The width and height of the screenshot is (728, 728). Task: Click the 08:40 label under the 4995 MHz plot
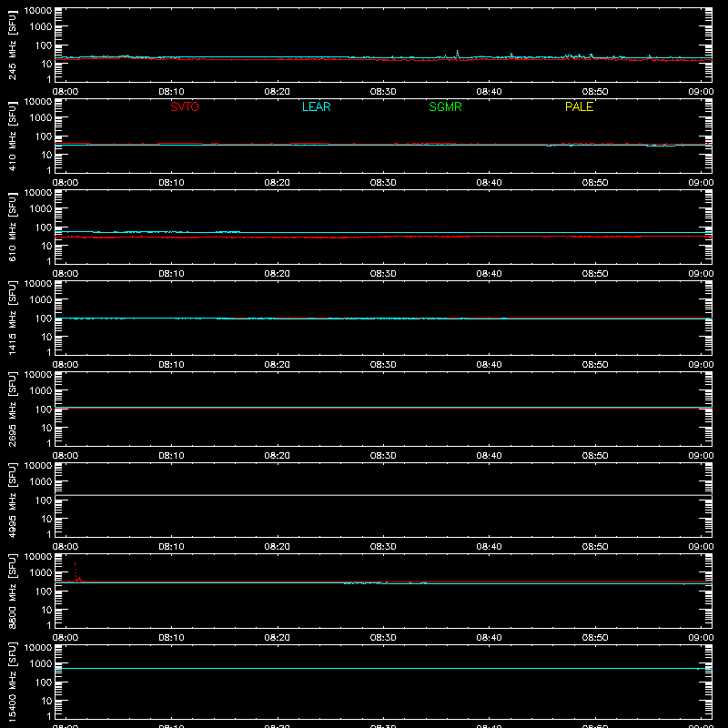point(489,547)
